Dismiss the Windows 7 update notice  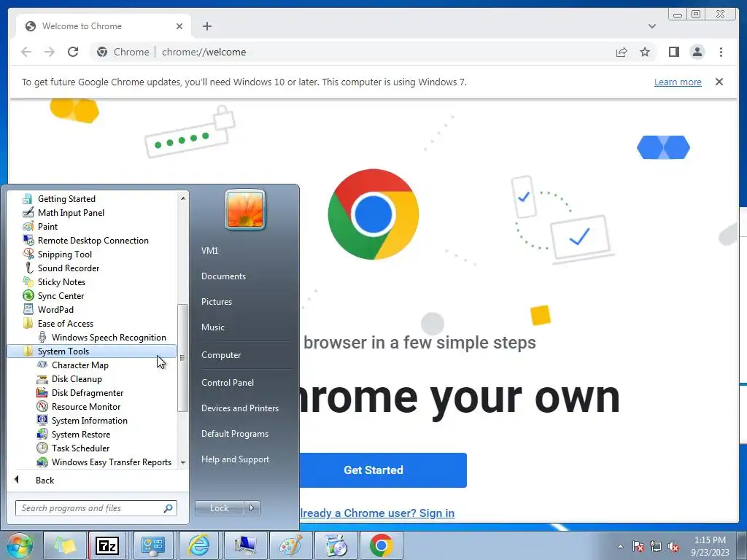[719, 82]
